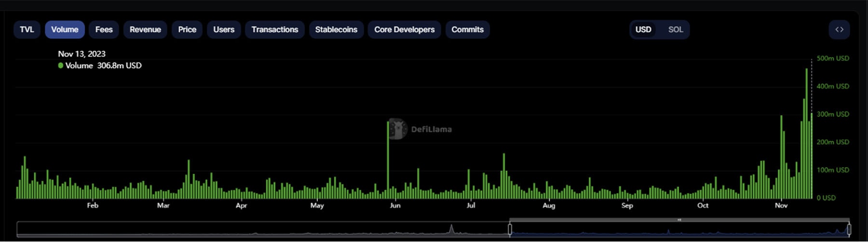Click the left range slider handle
Image resolution: width=868 pixels, height=242 pixels.
pos(510,229)
